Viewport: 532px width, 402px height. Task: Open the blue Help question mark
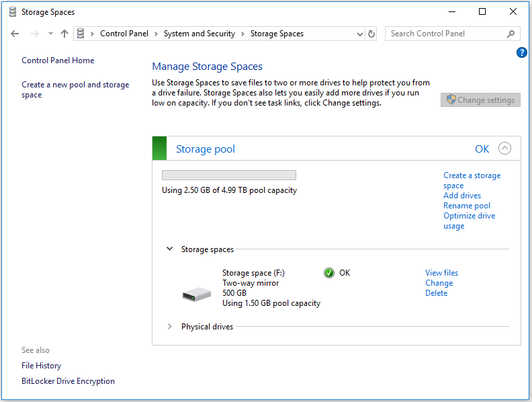point(521,52)
